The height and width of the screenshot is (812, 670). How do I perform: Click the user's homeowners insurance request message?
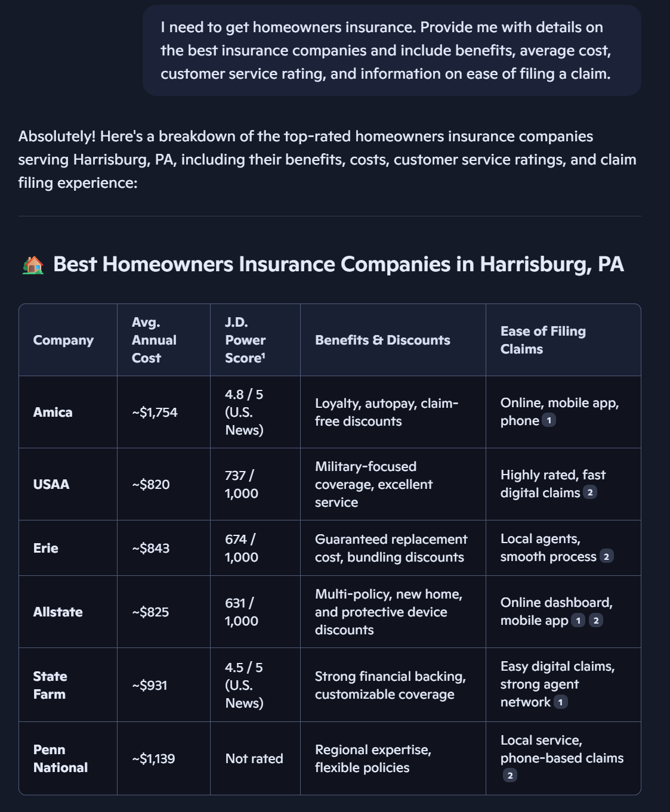[391, 51]
